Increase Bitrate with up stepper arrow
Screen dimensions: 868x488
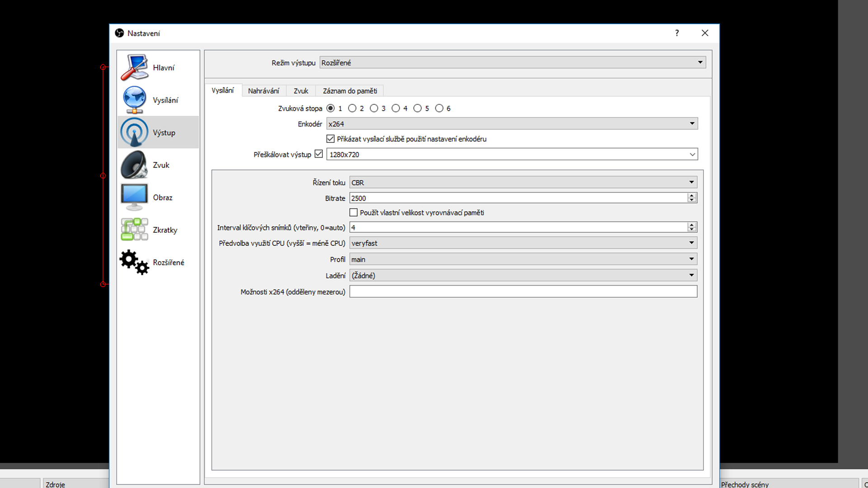691,195
